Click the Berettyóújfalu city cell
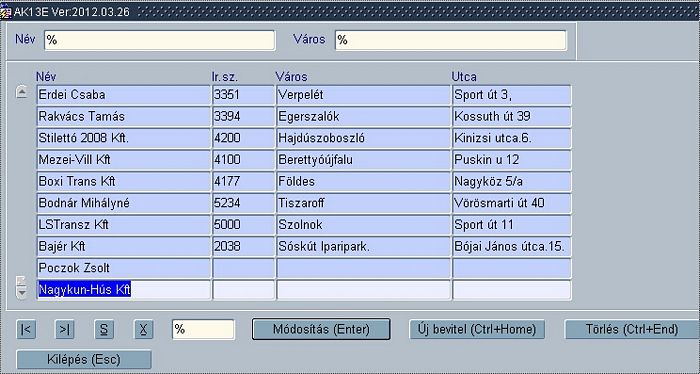 pos(363,160)
